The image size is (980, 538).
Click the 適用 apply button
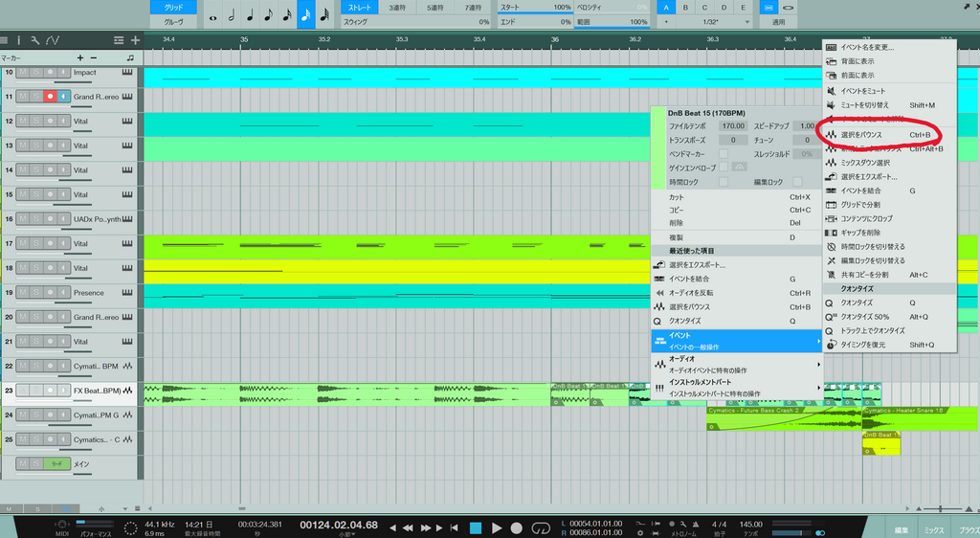coord(778,22)
